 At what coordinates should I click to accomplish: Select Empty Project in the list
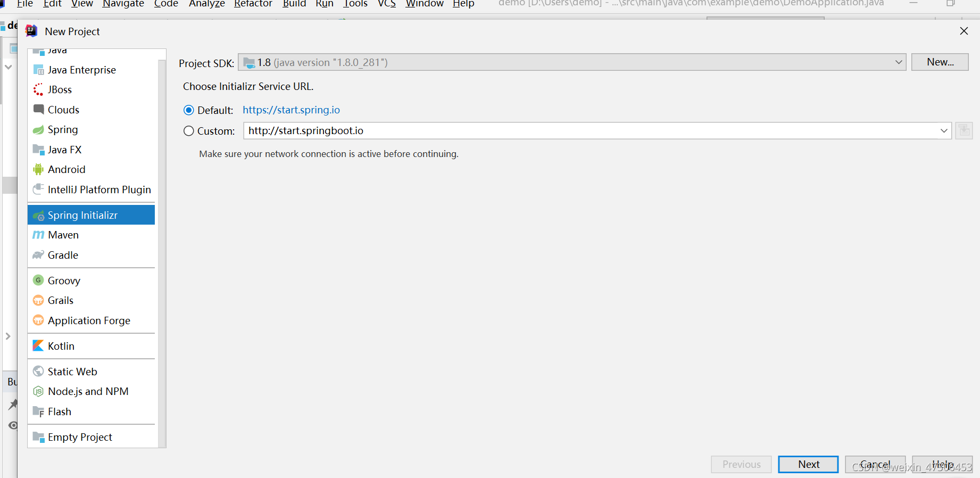tap(91, 437)
